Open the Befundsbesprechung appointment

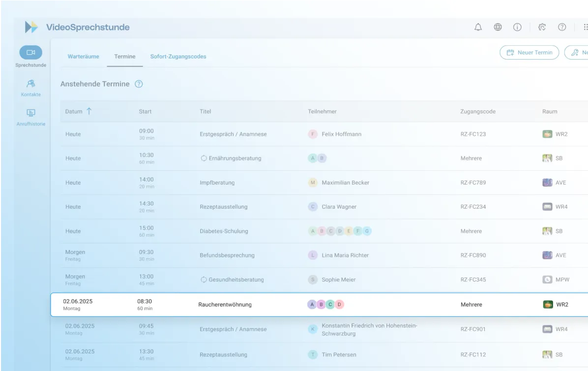tap(227, 255)
